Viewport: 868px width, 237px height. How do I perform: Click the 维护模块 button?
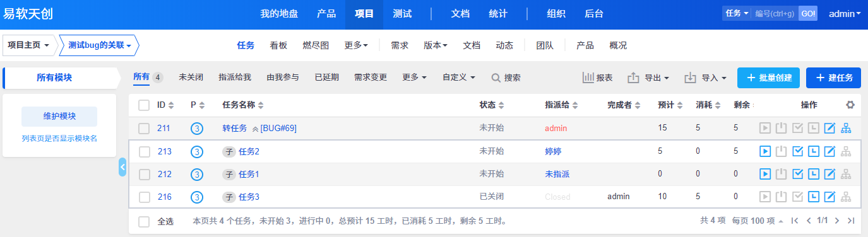[59, 117]
